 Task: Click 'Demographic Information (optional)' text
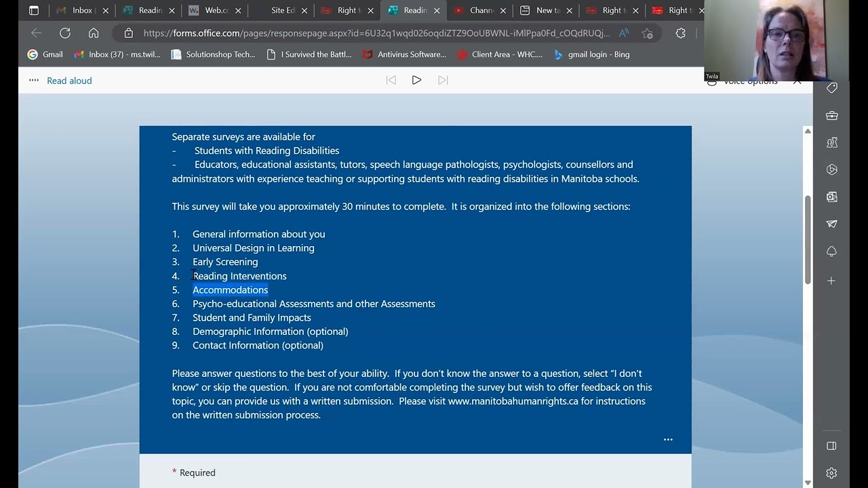tap(270, 331)
